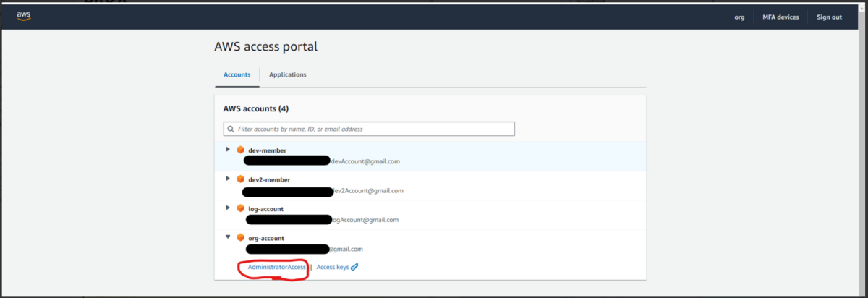Expand the log-account row
Image resolution: width=868 pixels, height=298 pixels.
tap(228, 208)
